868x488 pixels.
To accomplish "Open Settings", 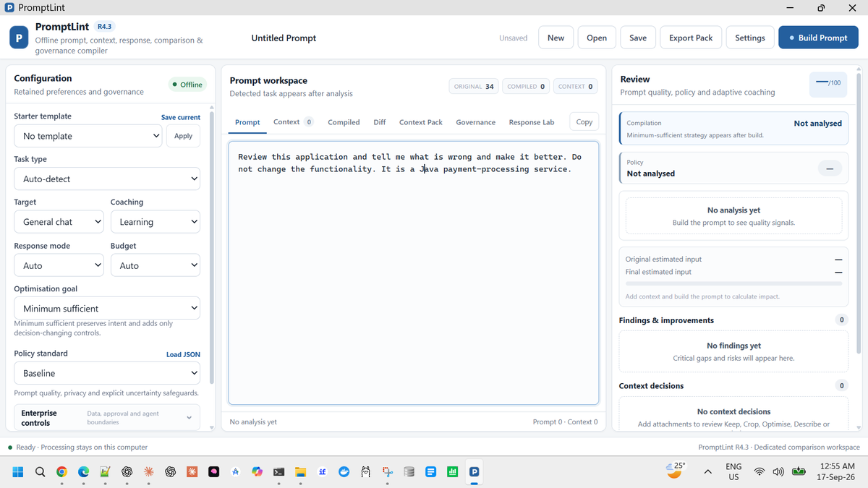I will (750, 38).
